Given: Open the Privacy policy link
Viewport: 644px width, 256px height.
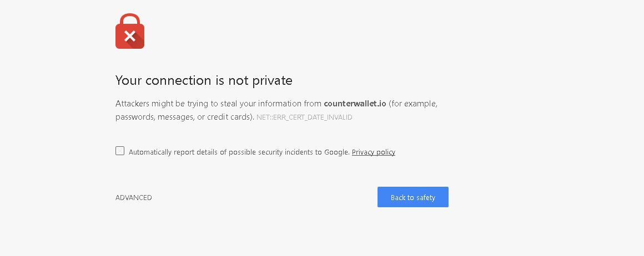Looking at the screenshot, I should click(x=373, y=152).
